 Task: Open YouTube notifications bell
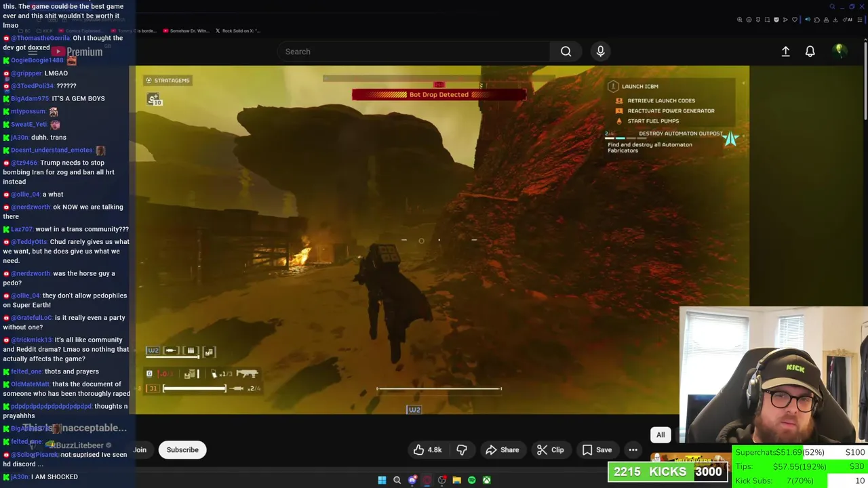pyautogui.click(x=810, y=52)
